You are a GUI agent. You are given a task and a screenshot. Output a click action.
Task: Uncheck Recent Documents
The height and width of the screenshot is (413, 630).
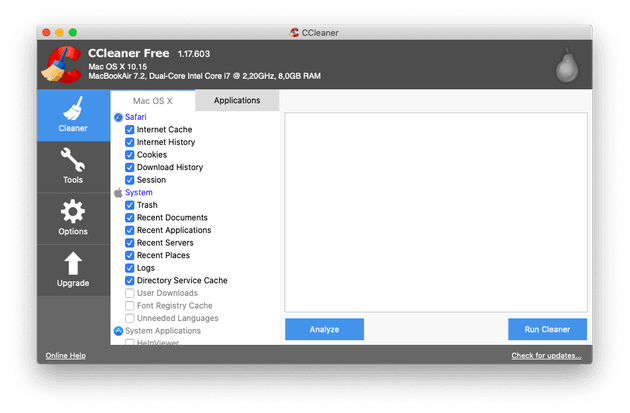[129, 218]
